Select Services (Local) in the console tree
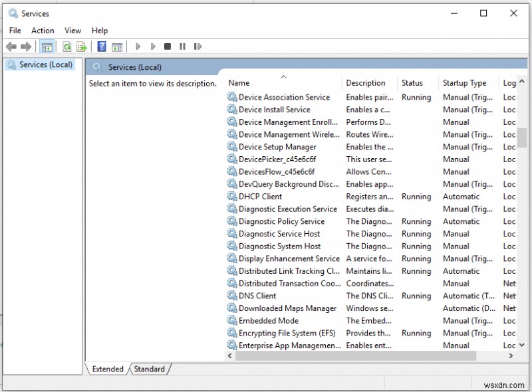The width and height of the screenshot is (532, 392). click(x=45, y=64)
